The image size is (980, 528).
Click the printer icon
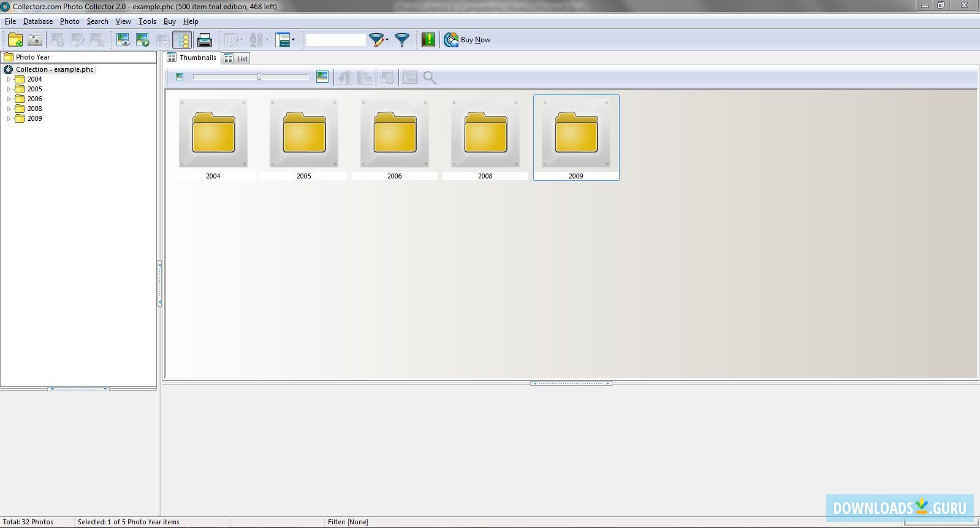pos(205,40)
